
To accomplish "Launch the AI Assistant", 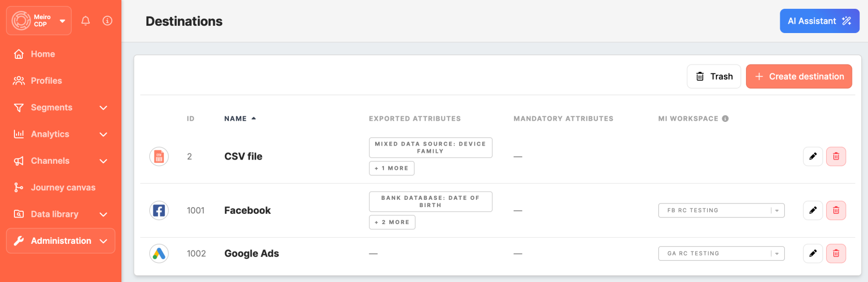I will [819, 21].
